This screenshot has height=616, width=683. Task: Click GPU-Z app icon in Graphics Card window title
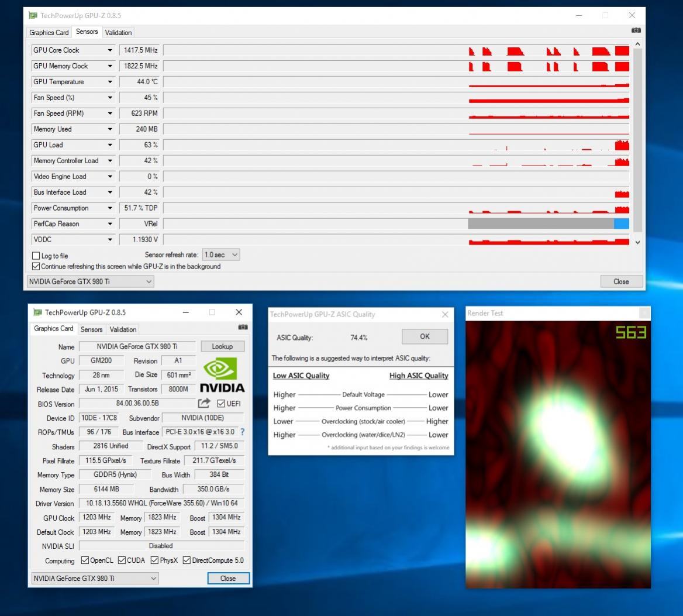pyautogui.click(x=37, y=312)
